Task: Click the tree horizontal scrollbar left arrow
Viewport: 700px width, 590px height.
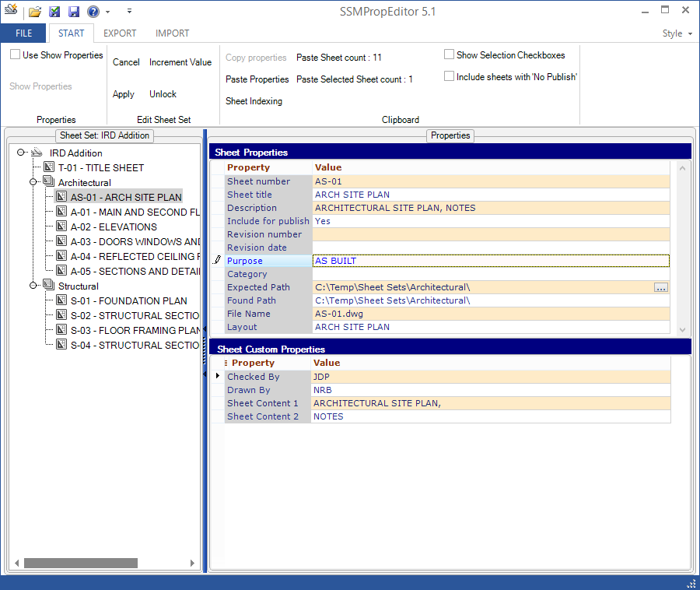Action: [16, 563]
